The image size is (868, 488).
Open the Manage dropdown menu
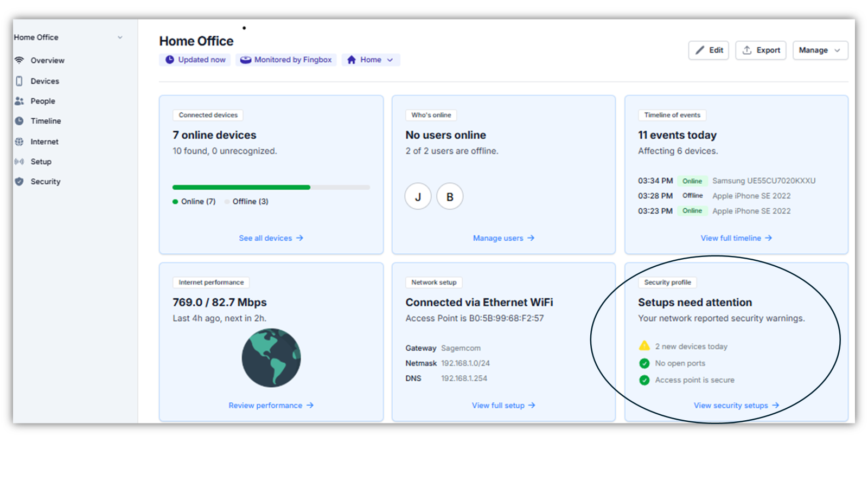pyautogui.click(x=820, y=50)
